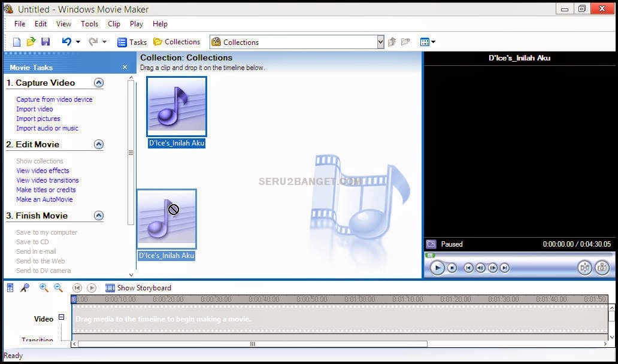Click the task pane scroll up arrow
Screen dimensions: 618x364
pos(131,78)
